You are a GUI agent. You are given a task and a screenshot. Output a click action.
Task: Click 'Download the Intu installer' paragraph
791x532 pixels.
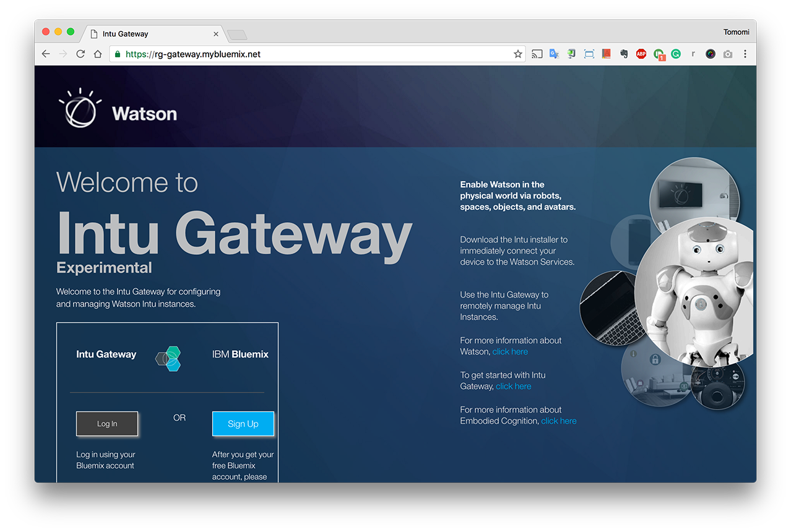coord(517,251)
